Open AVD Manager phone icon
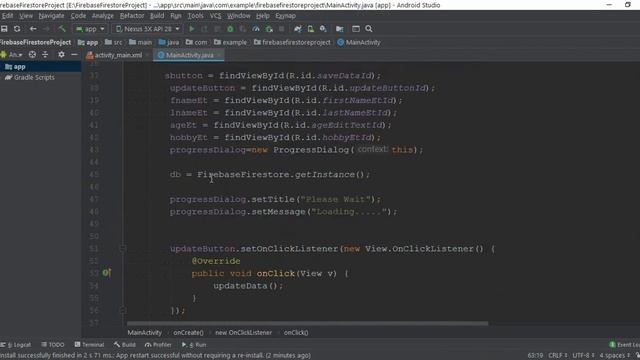The image size is (640, 360). (x=311, y=29)
